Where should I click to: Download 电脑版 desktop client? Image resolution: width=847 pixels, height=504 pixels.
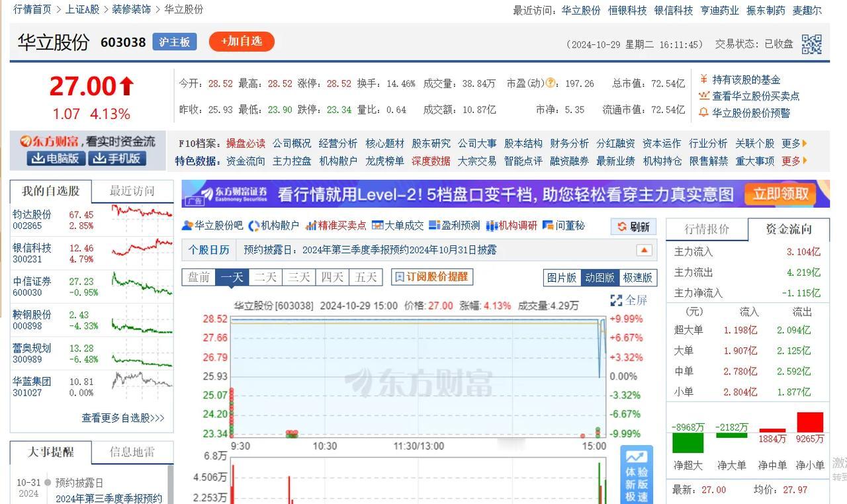pyautogui.click(x=56, y=159)
